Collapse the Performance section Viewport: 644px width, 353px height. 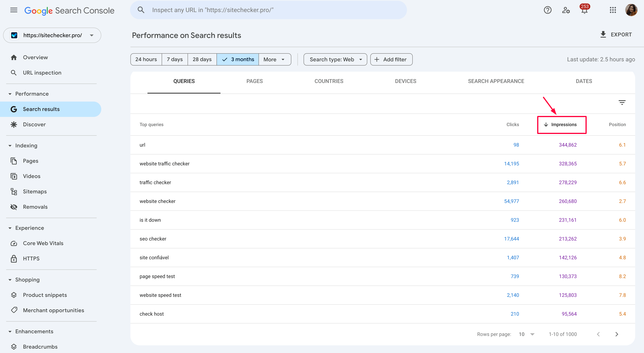pos(10,94)
